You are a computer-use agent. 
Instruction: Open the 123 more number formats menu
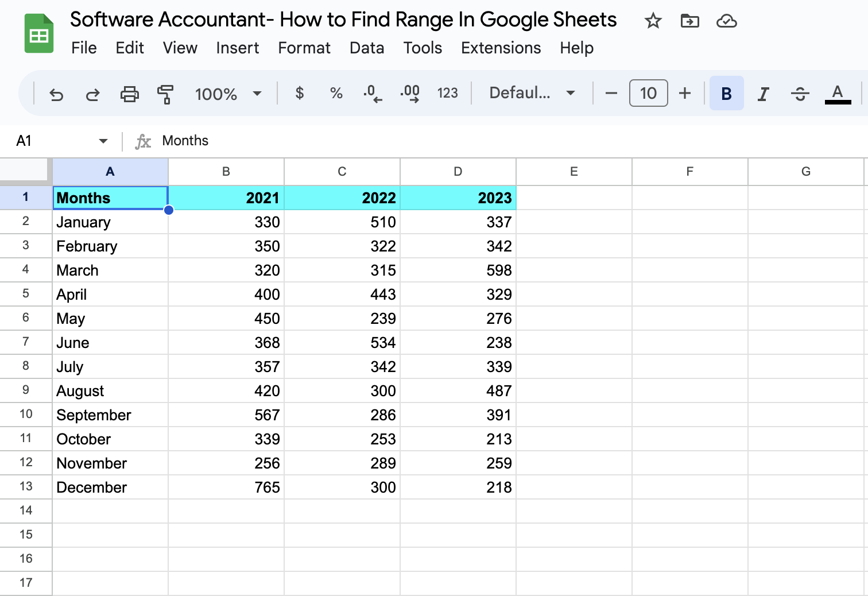pyautogui.click(x=447, y=93)
